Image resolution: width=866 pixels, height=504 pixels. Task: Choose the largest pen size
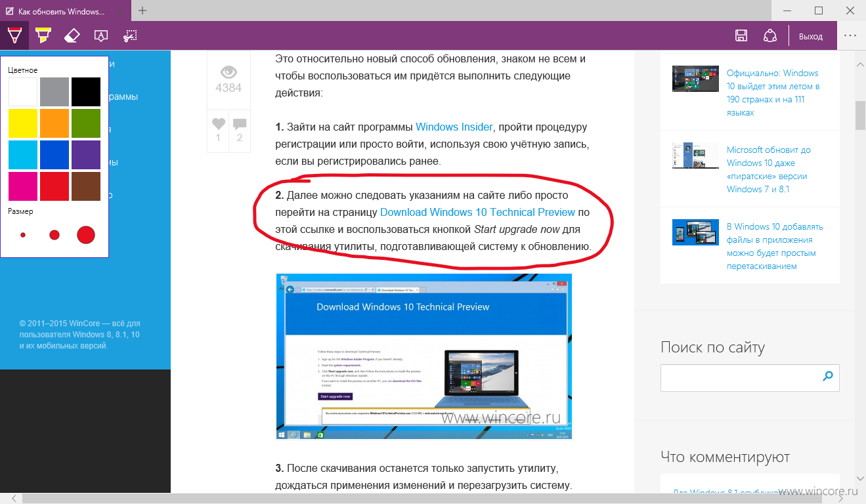(86, 235)
